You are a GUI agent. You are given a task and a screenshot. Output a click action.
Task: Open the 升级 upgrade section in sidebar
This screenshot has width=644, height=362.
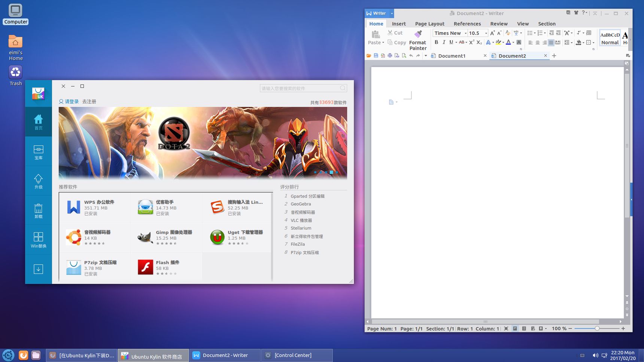coord(38,181)
